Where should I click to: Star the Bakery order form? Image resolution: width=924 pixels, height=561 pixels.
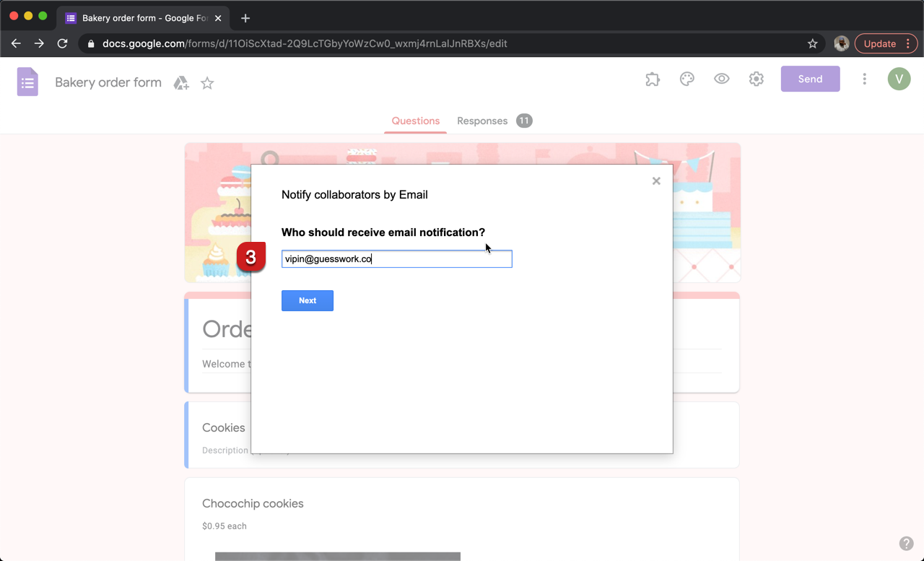pyautogui.click(x=207, y=83)
